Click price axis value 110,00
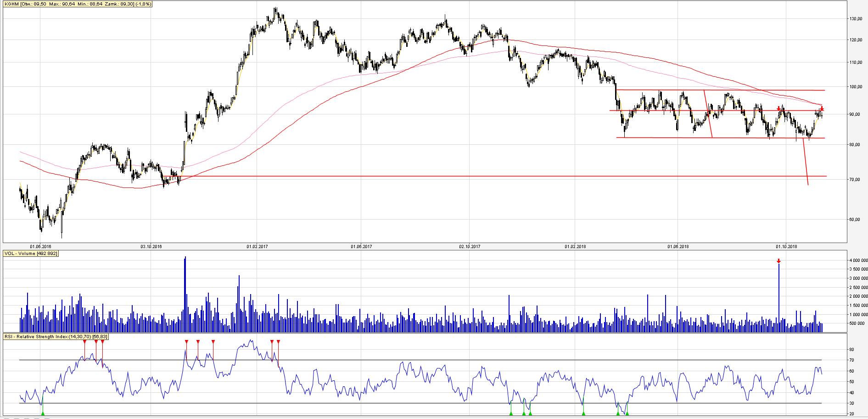Viewport: 868px width, 419px height. pos(856,62)
